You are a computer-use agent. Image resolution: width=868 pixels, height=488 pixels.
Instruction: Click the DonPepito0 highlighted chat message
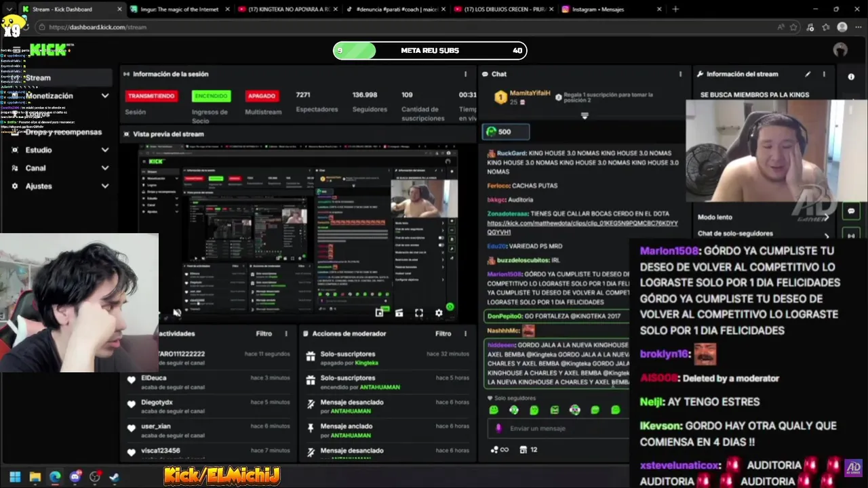point(556,317)
